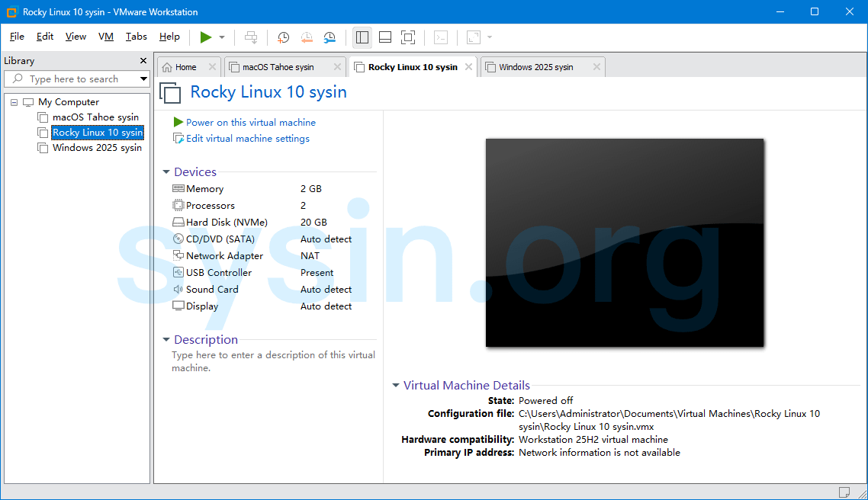
Task: Open the Snapshot Manager
Action: click(330, 37)
